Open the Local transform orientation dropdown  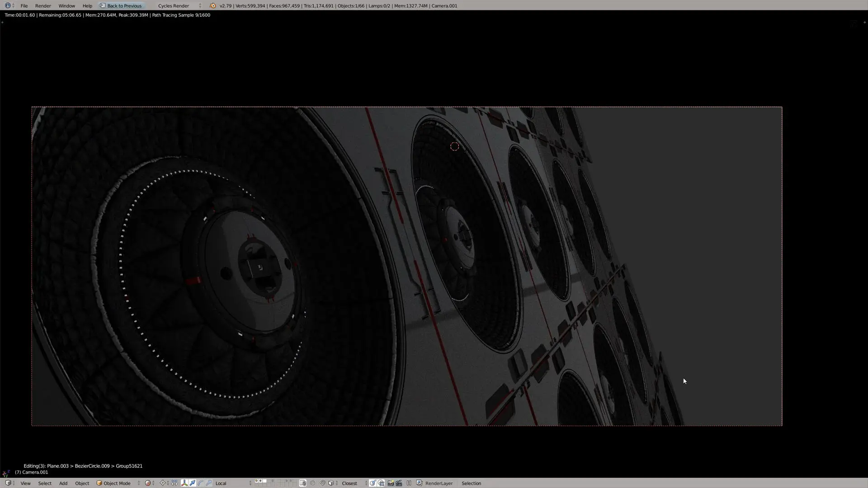click(x=233, y=483)
